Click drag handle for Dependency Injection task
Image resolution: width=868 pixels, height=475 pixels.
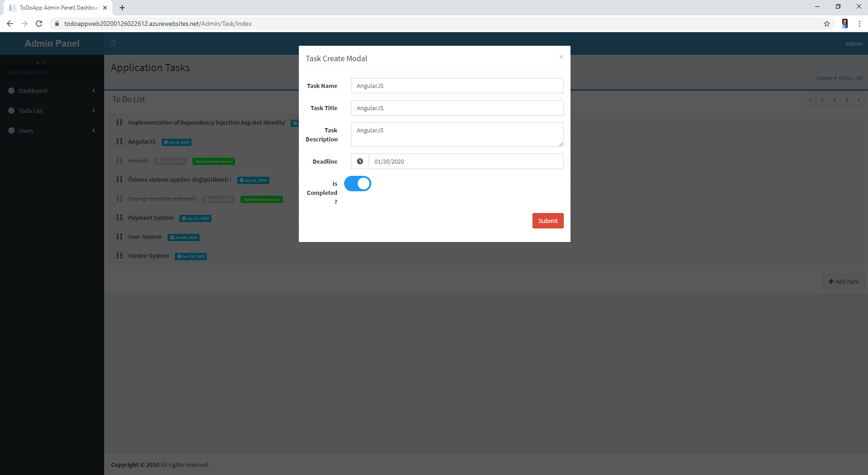tap(120, 122)
